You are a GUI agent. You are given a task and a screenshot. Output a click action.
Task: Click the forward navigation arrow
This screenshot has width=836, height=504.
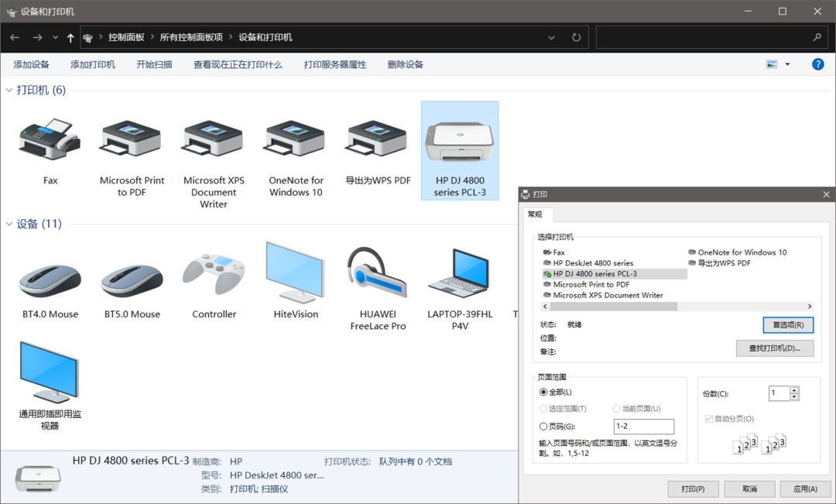[x=37, y=37]
